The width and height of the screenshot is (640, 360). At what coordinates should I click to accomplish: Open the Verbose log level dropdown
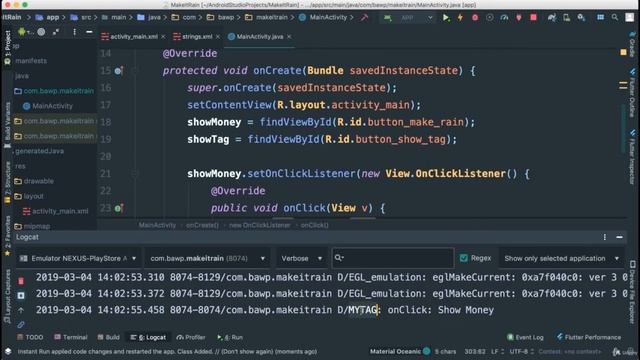(302, 258)
